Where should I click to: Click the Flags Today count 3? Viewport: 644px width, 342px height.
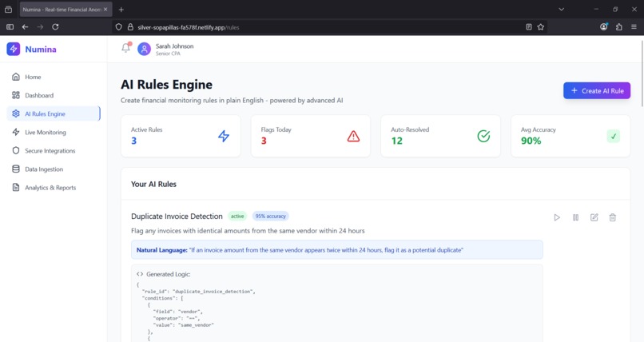point(264,141)
